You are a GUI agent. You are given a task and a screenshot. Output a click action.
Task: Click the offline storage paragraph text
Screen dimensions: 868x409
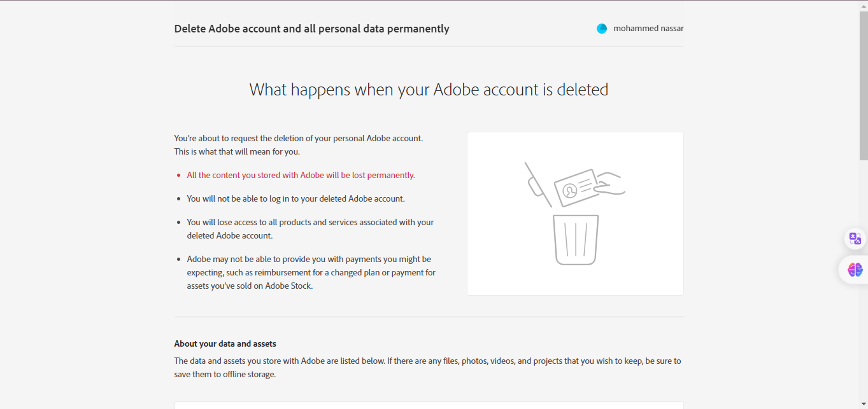[427, 368]
